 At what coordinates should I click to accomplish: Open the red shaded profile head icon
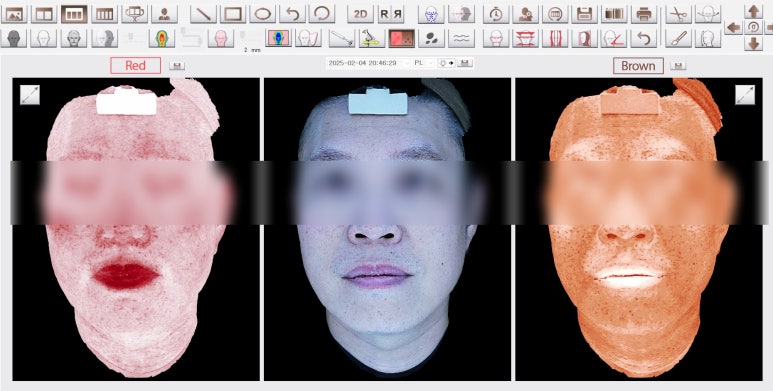(585, 38)
